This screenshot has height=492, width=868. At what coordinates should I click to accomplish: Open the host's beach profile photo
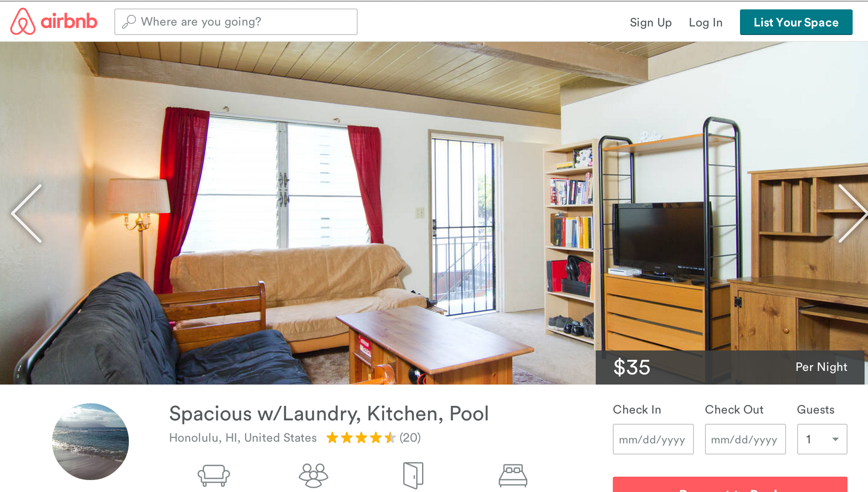[x=90, y=442]
